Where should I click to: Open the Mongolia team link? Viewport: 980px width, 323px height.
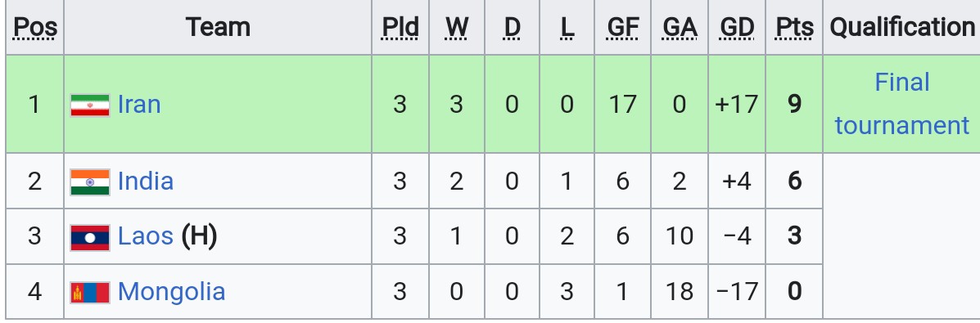171,292
